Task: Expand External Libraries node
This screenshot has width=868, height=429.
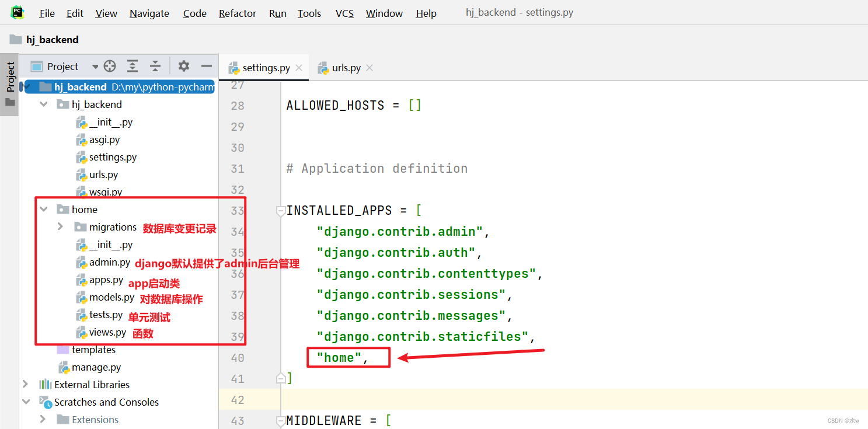Action: click(x=25, y=384)
